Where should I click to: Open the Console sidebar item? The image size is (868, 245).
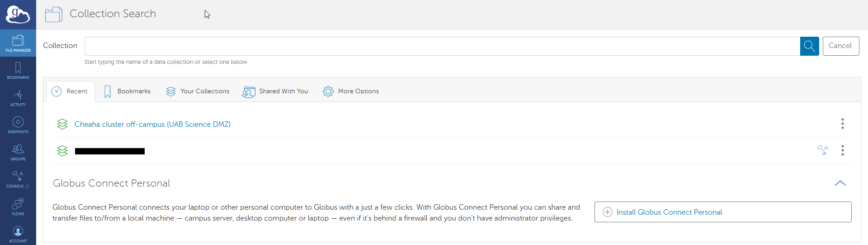[x=18, y=179]
